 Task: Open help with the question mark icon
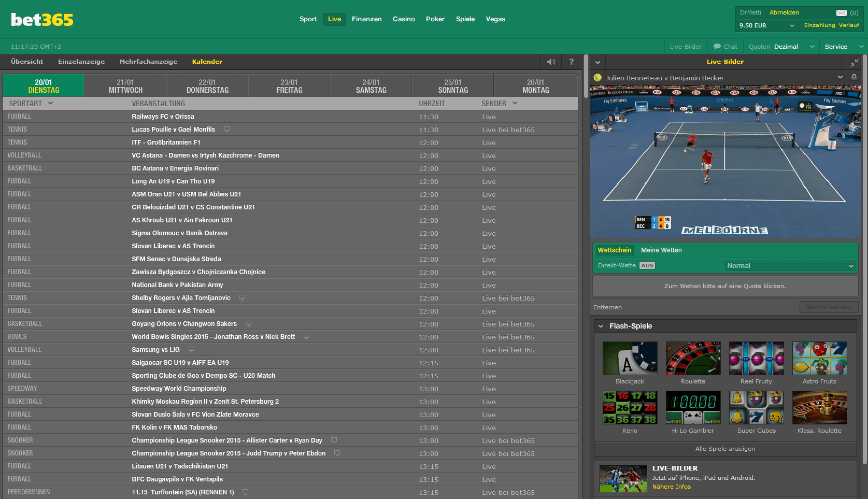coord(571,62)
